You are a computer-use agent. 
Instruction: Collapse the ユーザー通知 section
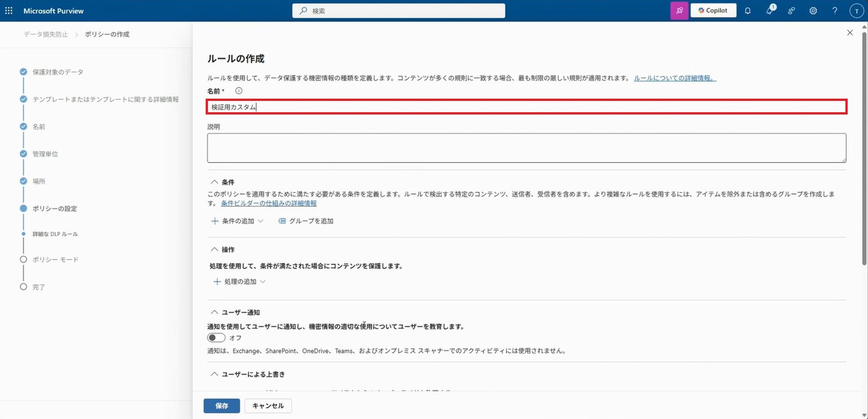(214, 312)
